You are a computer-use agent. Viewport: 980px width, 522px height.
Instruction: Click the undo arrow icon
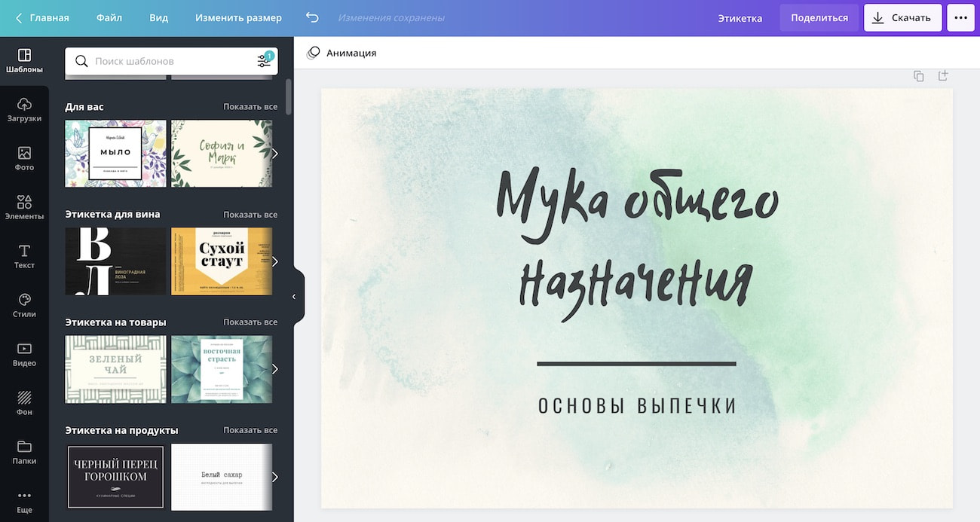click(312, 17)
